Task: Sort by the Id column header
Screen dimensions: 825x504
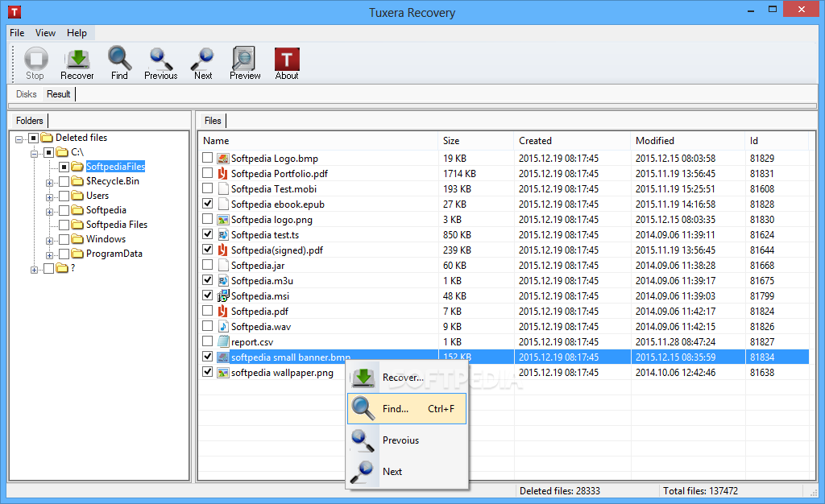Action: [x=777, y=141]
